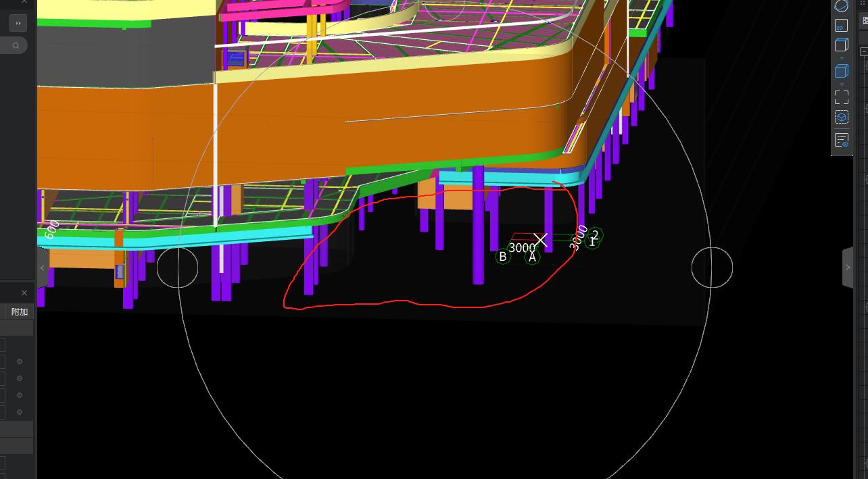Click the horizontal 3000 dimension text
The width and height of the screenshot is (868, 479).
point(522,248)
